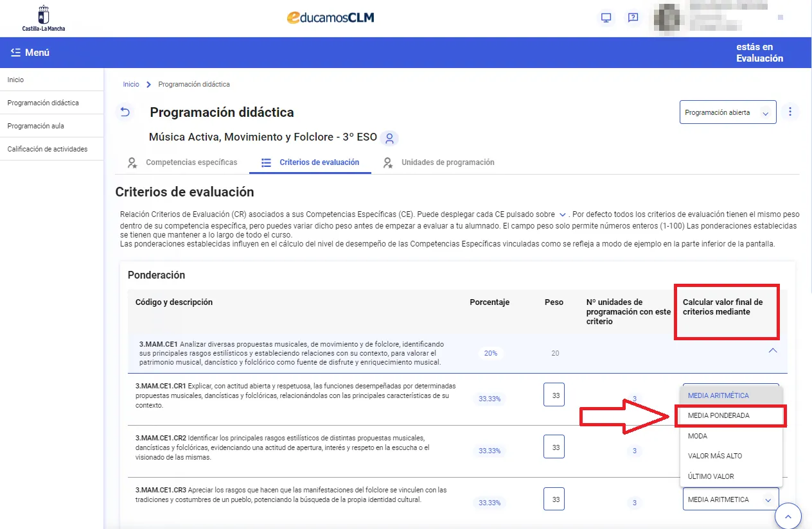This screenshot has height=529, width=812.
Task: Select MODA from the calculation options
Action: (697, 436)
